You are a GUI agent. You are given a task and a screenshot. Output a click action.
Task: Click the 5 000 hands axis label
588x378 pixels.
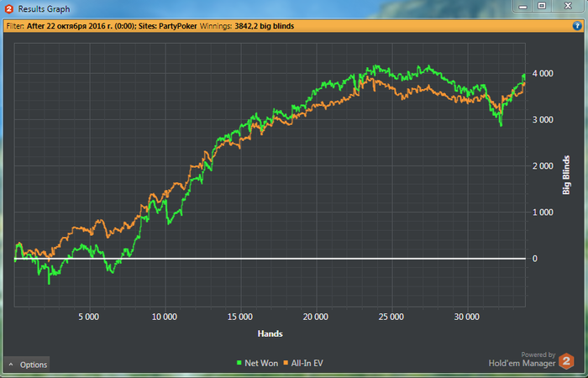pyautogui.click(x=89, y=317)
